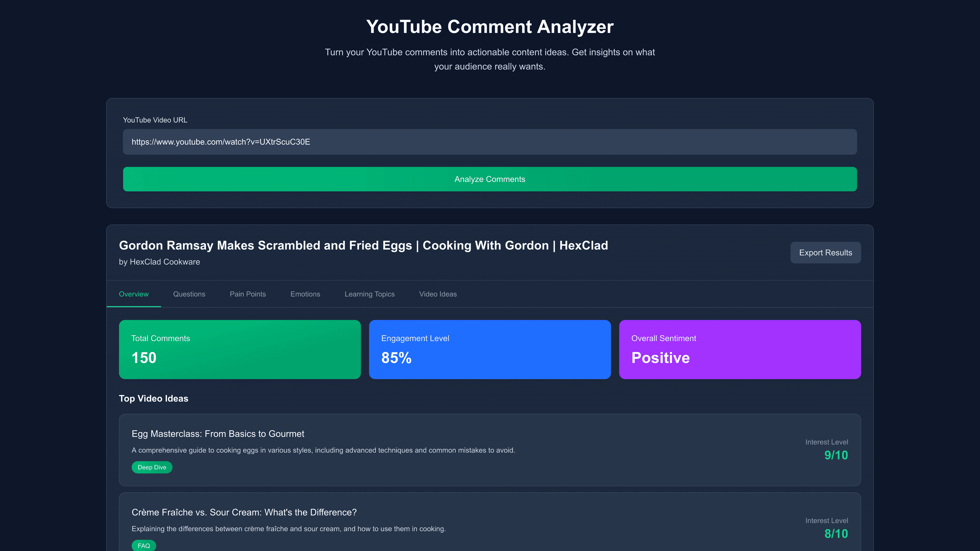Click the Overall Sentiment Positive card
Screen dimensions: 980x551
(x=740, y=349)
